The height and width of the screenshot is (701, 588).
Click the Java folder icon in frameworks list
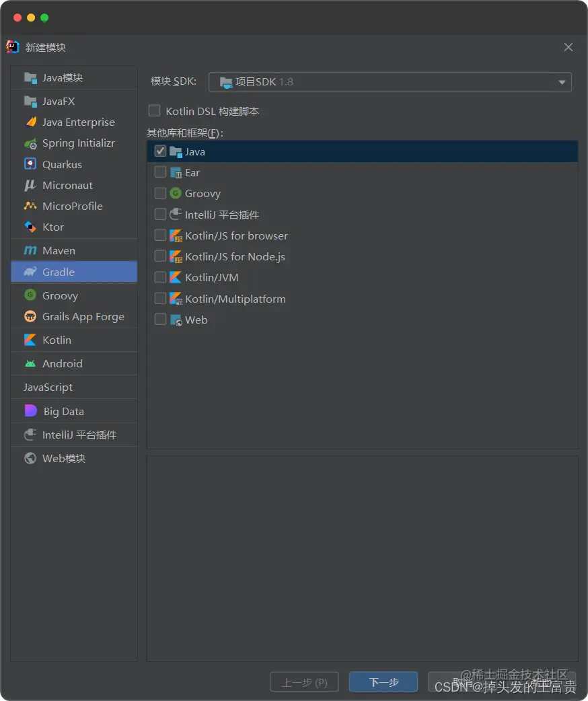coord(176,152)
